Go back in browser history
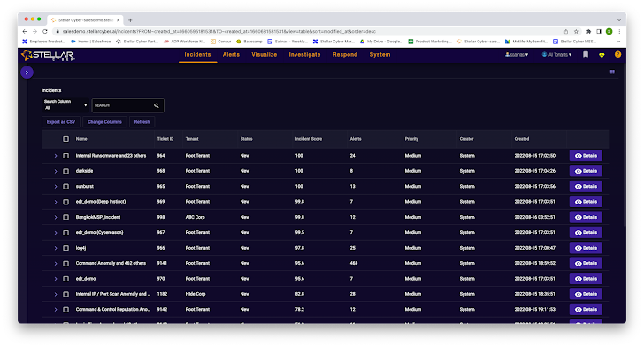The height and width of the screenshot is (347, 644). [25, 31]
